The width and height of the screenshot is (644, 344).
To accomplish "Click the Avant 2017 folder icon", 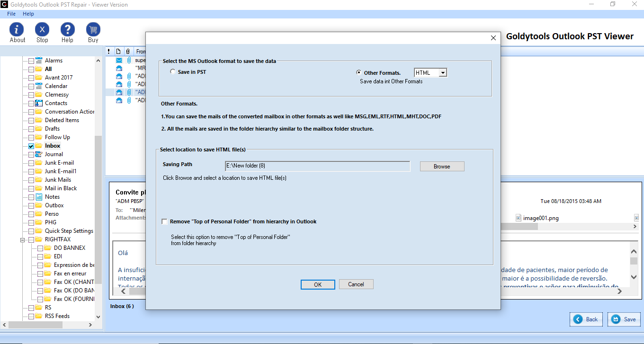I will (x=39, y=78).
